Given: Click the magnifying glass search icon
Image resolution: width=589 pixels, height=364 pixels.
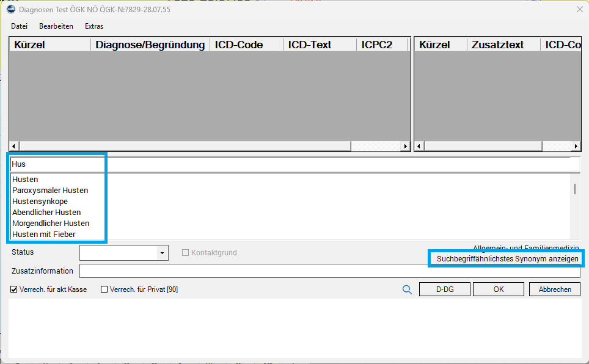Looking at the screenshot, I should click(407, 289).
